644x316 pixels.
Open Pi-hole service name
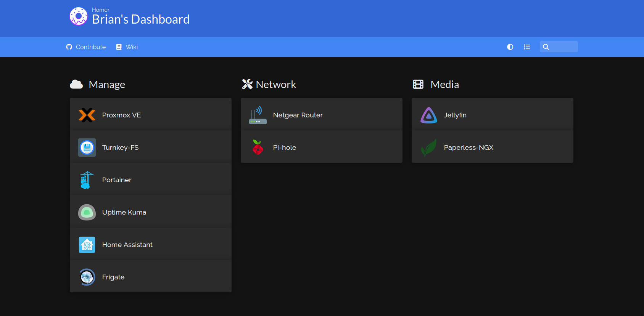(285, 148)
